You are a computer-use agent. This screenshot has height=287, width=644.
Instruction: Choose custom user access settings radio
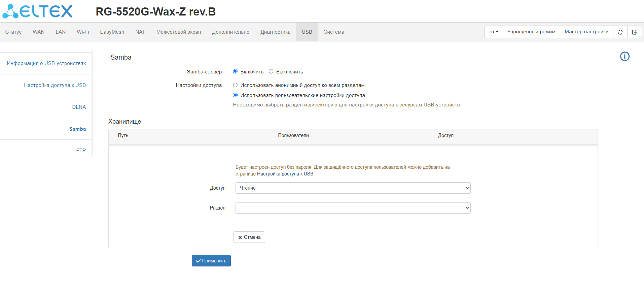point(235,95)
